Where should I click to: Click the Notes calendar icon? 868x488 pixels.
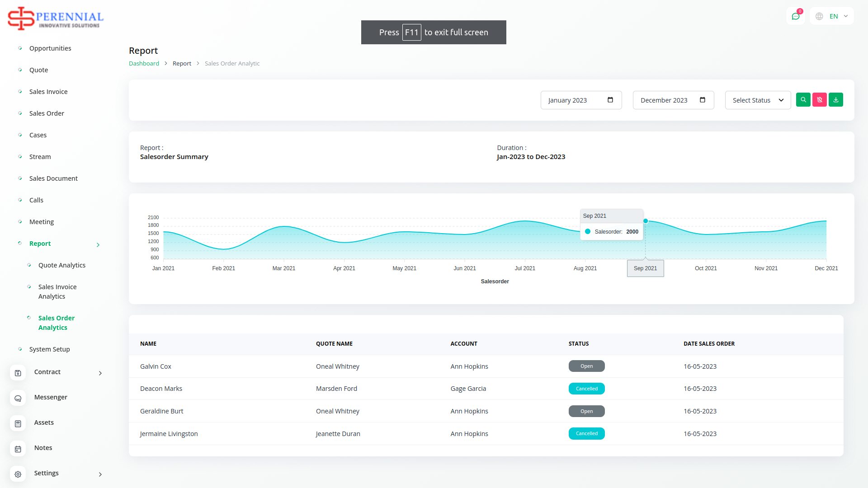coord(18,449)
